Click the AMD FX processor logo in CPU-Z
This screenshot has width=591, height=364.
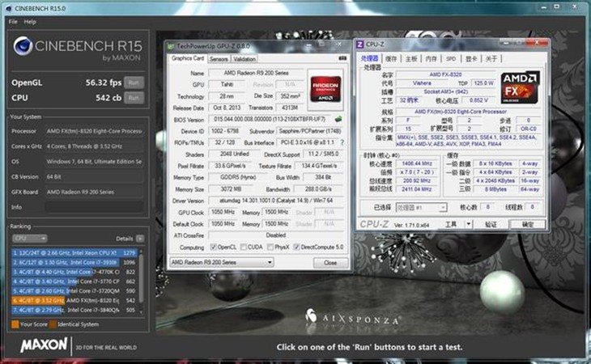click(520, 87)
